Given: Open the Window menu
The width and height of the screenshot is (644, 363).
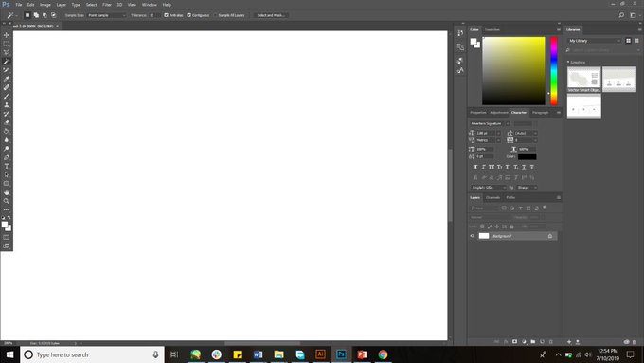Looking at the screenshot, I should click(x=149, y=5).
